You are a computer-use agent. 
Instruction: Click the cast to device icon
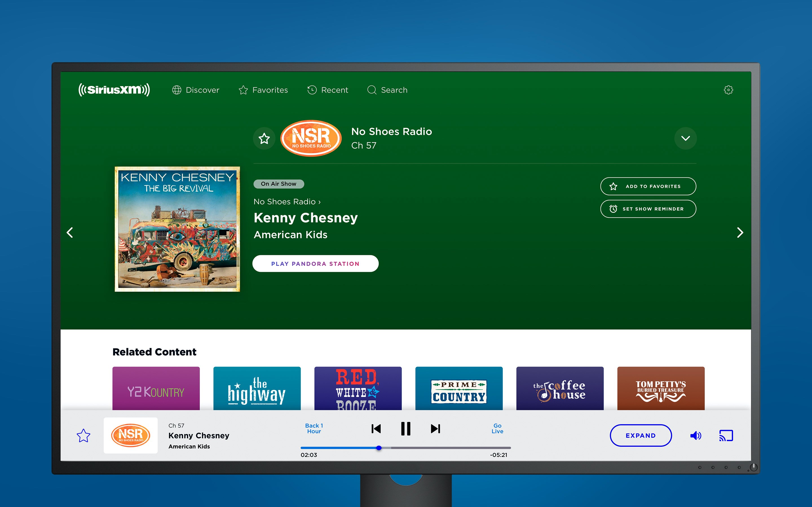[x=726, y=435]
